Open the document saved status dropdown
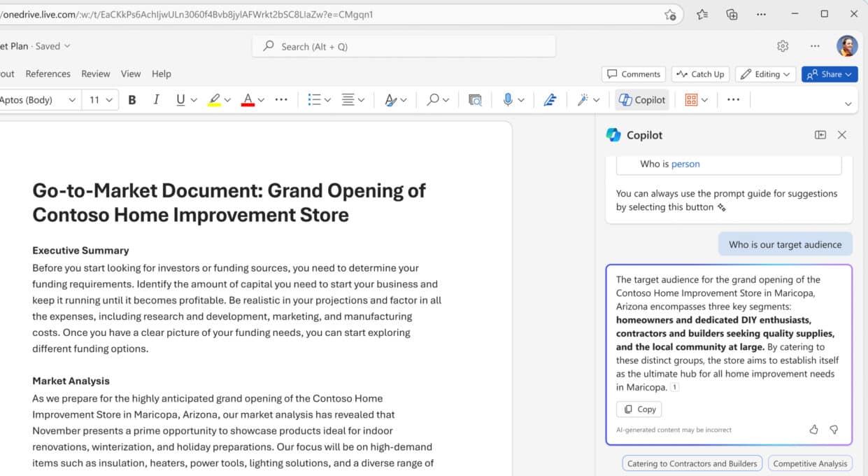868x476 pixels. (x=52, y=46)
